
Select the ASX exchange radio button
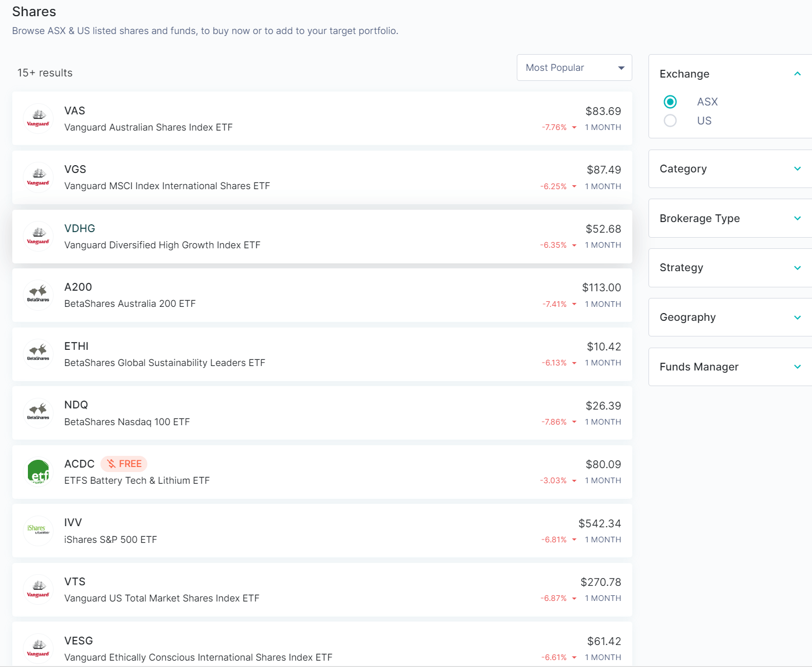pyautogui.click(x=670, y=102)
